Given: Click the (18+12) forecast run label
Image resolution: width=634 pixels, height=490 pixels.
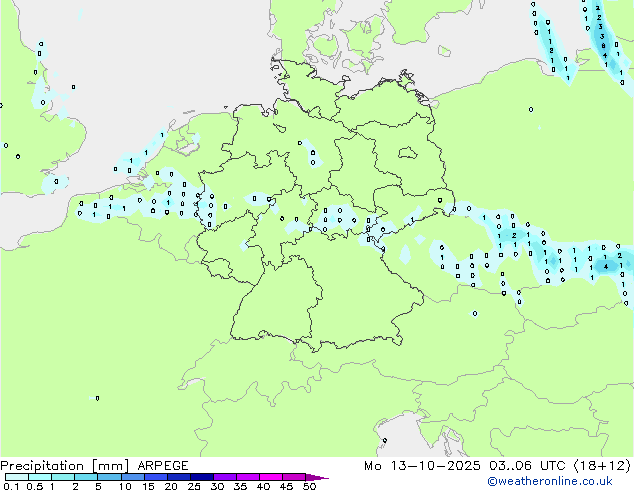Looking at the screenshot, I should pyautogui.click(x=602, y=466).
